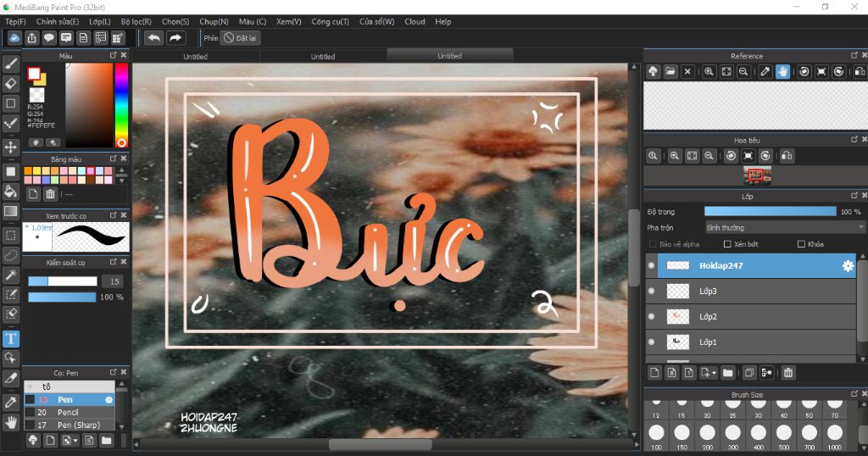Toggle hand mode in Reference panel
This screenshot has width=868, height=456.
pyautogui.click(x=782, y=71)
